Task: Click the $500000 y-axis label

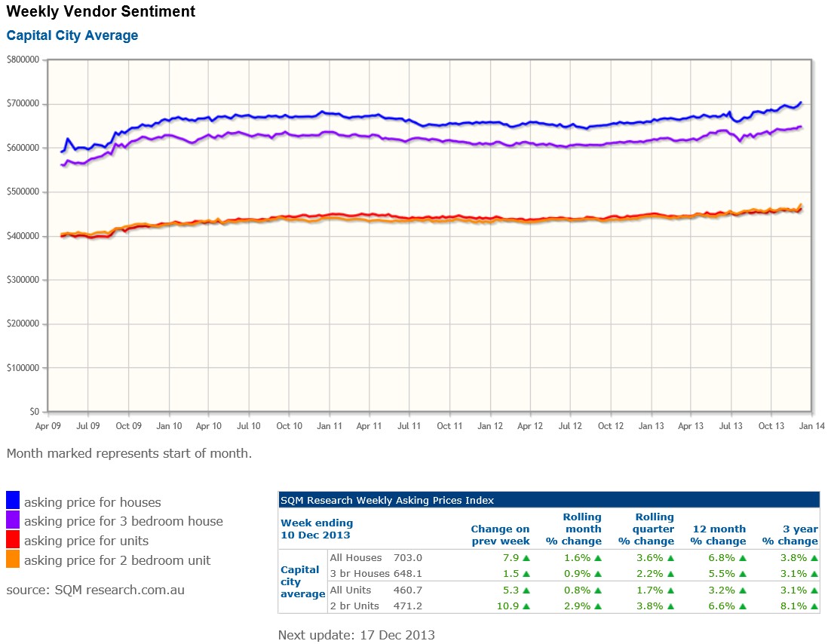Action: tap(23, 192)
